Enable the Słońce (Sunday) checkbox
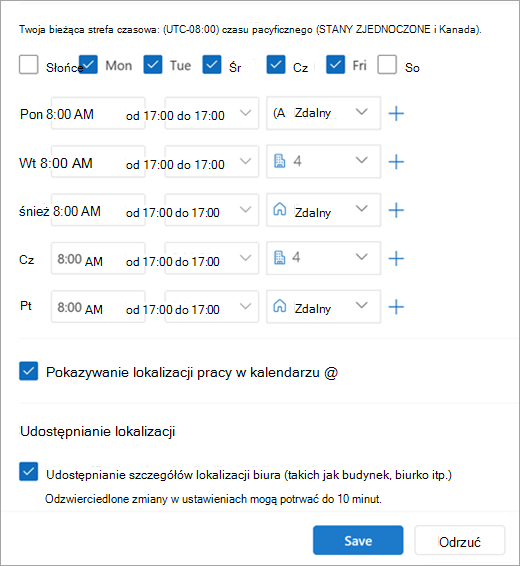The width and height of the screenshot is (520, 566). (x=29, y=65)
